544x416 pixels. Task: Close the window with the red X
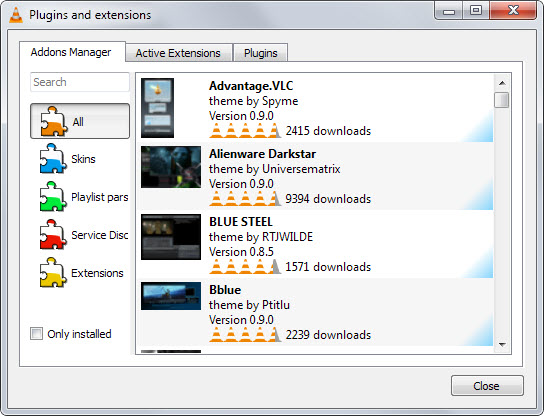coord(513,11)
